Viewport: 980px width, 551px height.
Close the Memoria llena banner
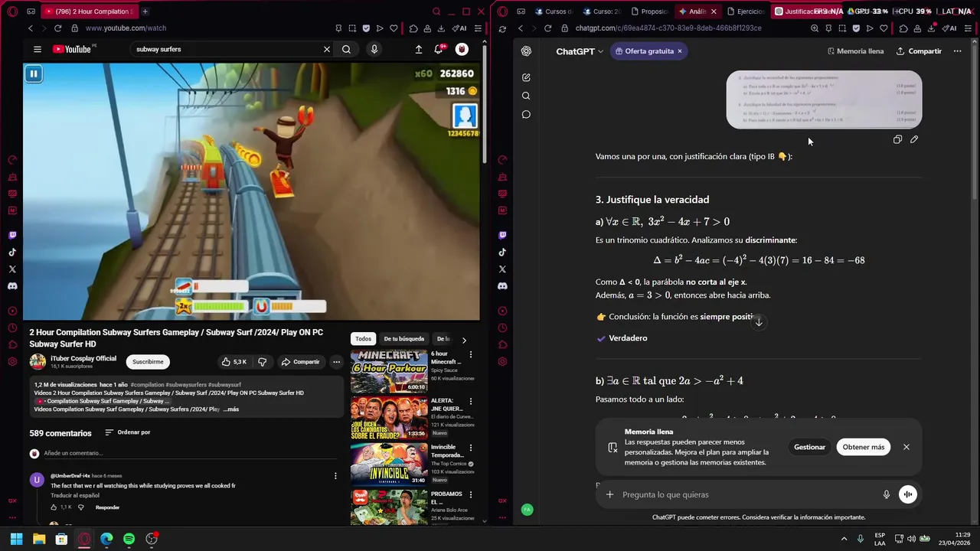[x=906, y=447]
